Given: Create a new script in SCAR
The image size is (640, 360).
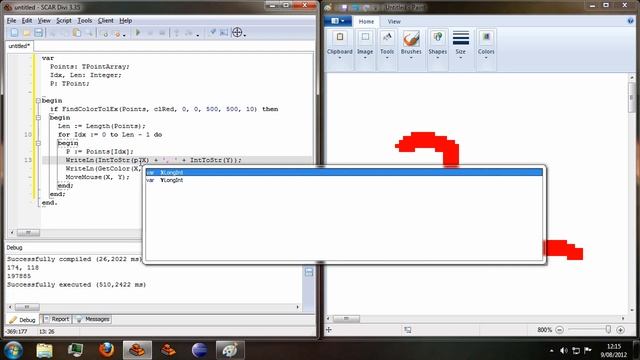Looking at the screenshot, I should coord(15,33).
